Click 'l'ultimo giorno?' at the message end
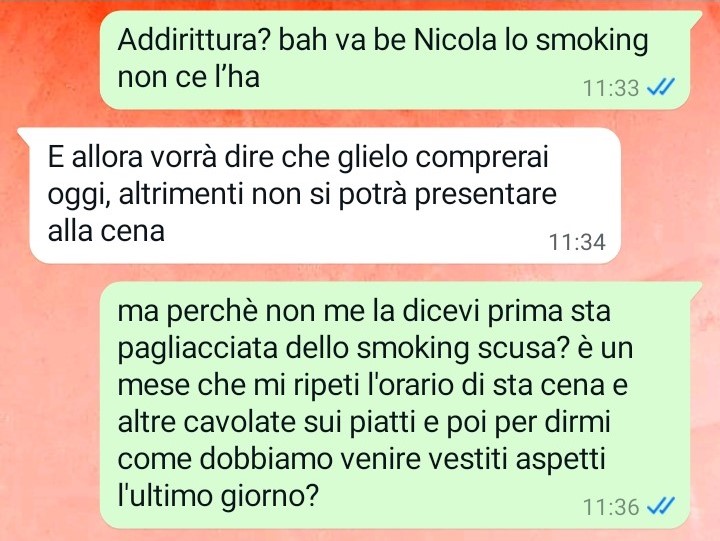 (x=218, y=497)
